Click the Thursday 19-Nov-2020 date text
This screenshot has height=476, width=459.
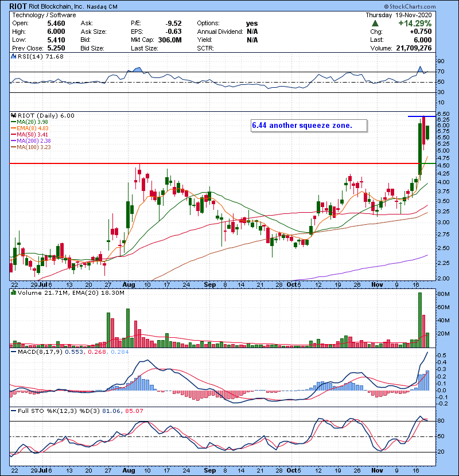tap(399, 15)
